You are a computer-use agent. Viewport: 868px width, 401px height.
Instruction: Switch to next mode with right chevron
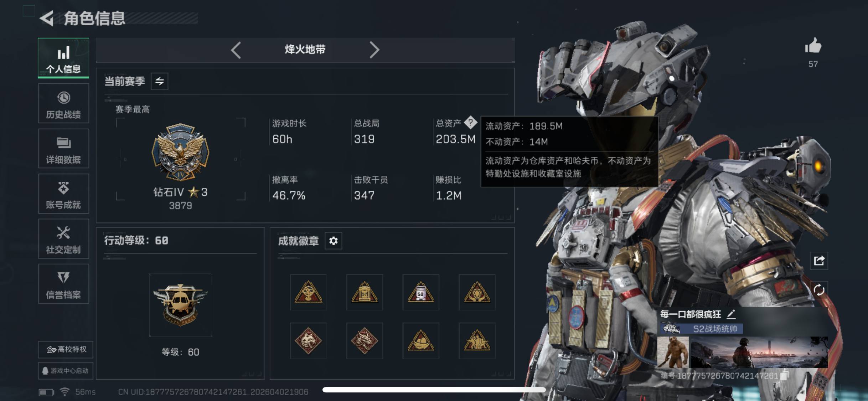(x=374, y=50)
